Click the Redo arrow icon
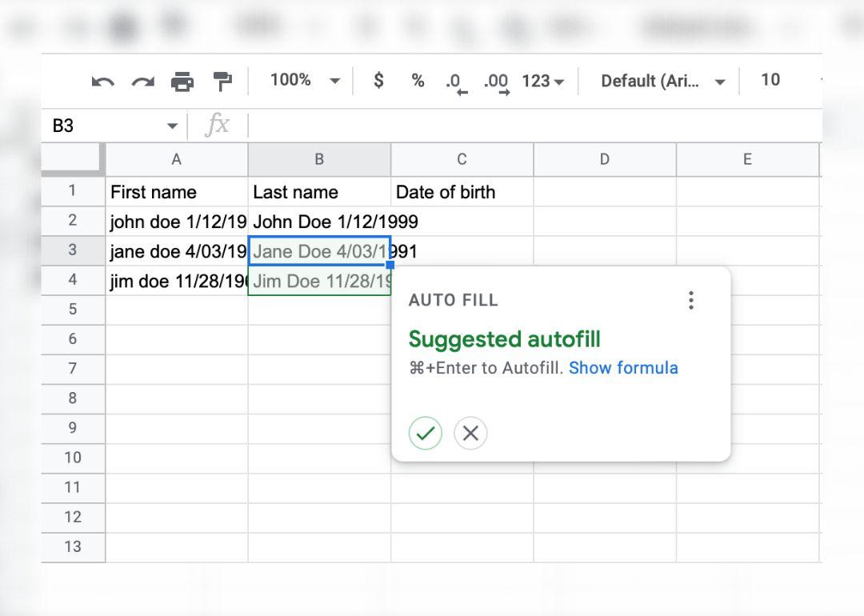The width and height of the screenshot is (864, 616). [x=142, y=81]
